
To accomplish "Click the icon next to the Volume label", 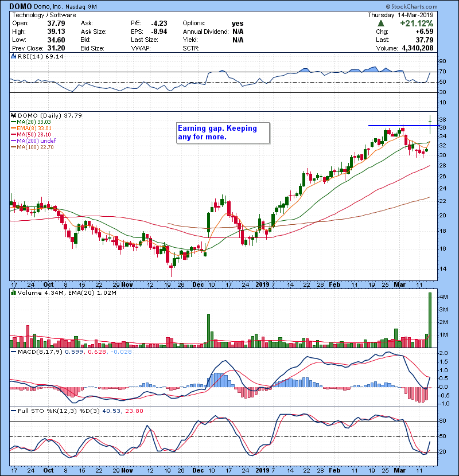I will pos(13,294).
